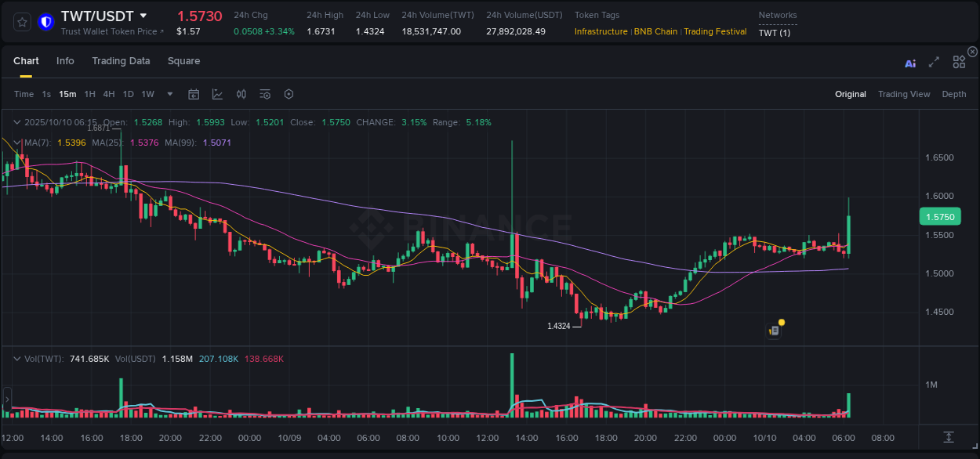Click the candlestick orders display icon
980x459 pixels.
[x=241, y=94]
